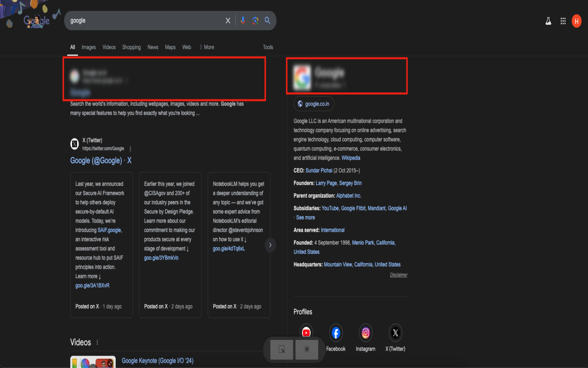Open Google's X (Twitter) profile icon
Screen dimensions: 588x368
[395, 332]
